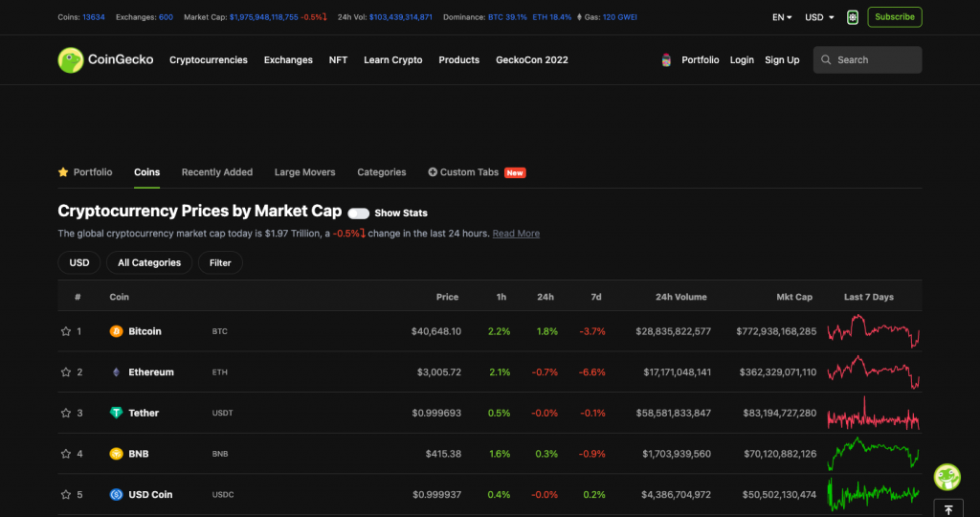Click the Login link
980x517 pixels.
pyautogui.click(x=742, y=60)
